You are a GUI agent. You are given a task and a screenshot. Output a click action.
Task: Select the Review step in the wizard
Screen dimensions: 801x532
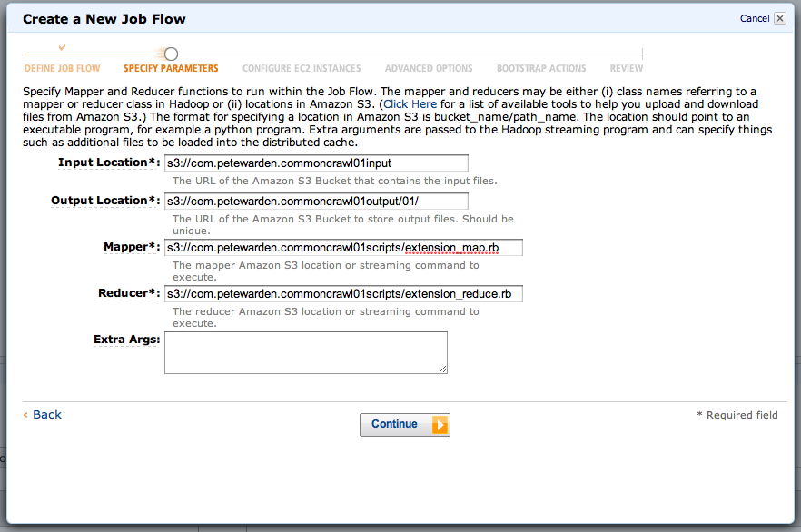627,68
